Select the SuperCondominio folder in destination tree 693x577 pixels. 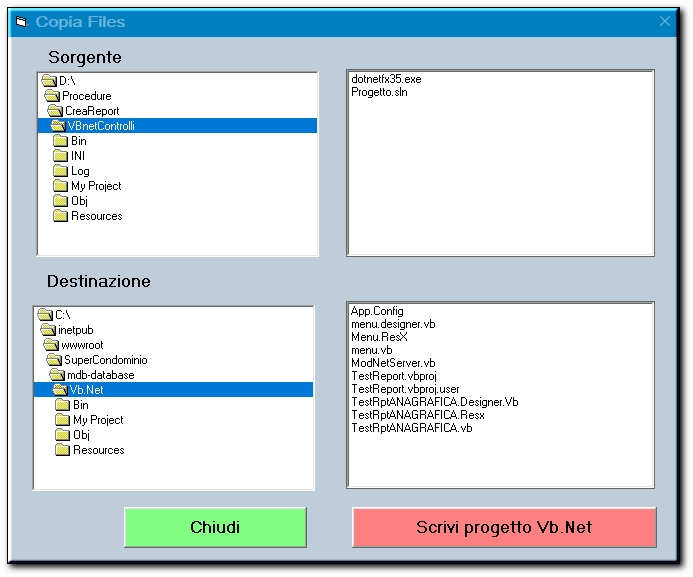coord(105,360)
